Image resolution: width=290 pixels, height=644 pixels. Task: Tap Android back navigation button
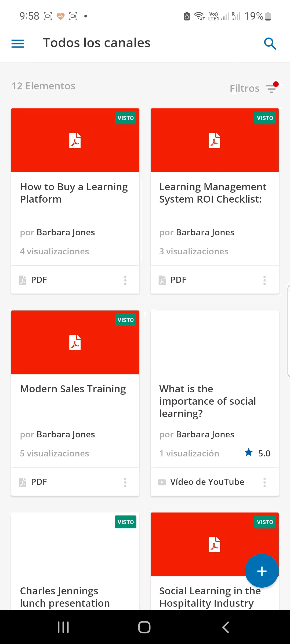[x=226, y=627]
